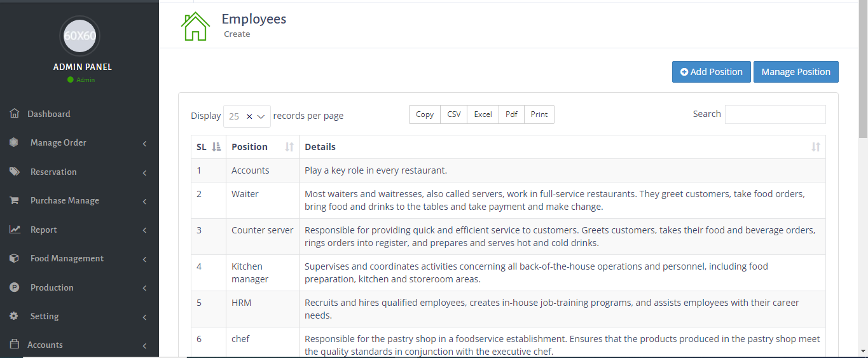Click the 60X60 admin avatar image
The height and width of the screenshot is (358, 868).
coord(79,36)
